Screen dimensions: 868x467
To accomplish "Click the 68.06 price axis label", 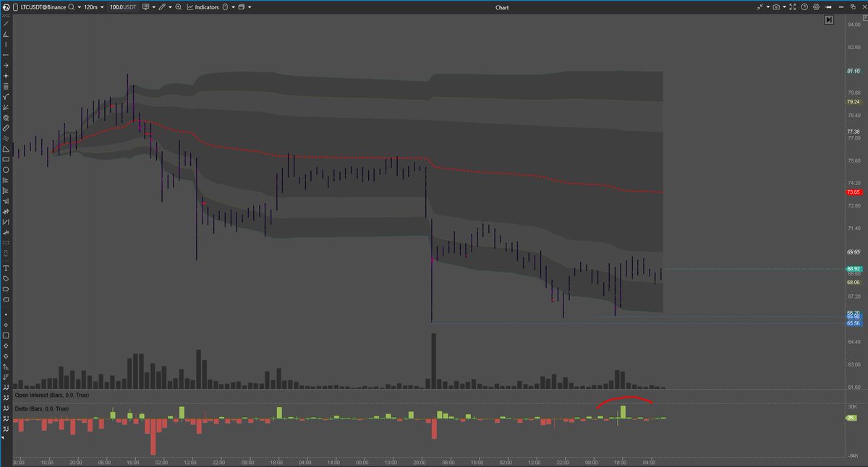I will click(853, 282).
